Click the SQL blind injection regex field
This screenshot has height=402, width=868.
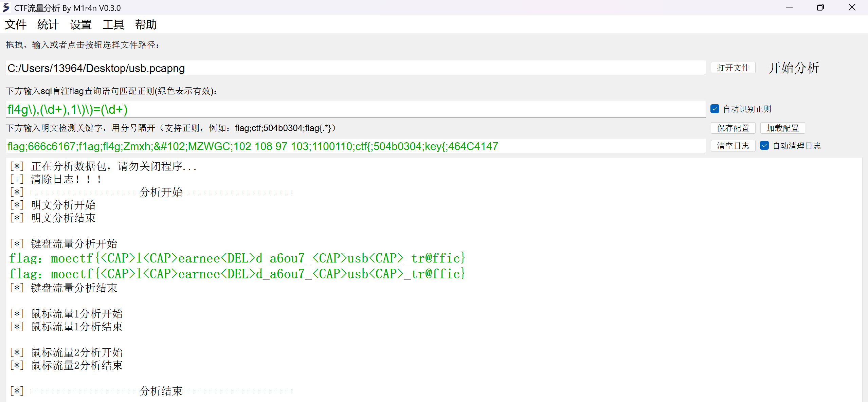point(355,109)
